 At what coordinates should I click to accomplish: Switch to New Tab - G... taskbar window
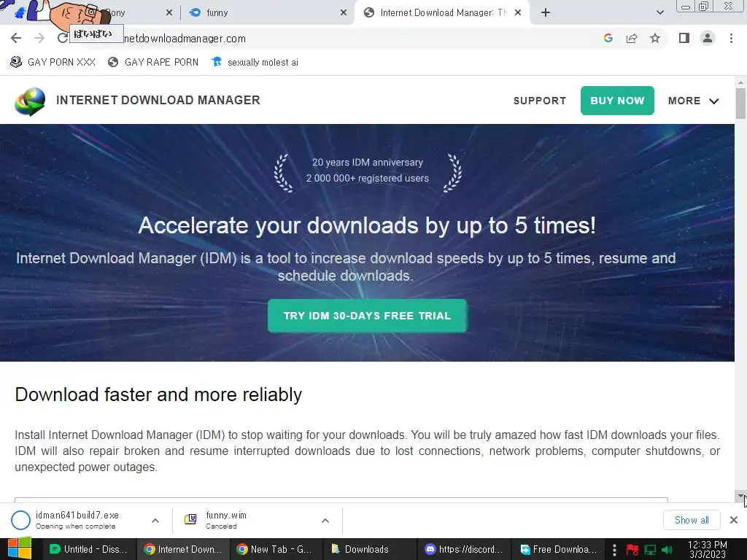click(276, 549)
